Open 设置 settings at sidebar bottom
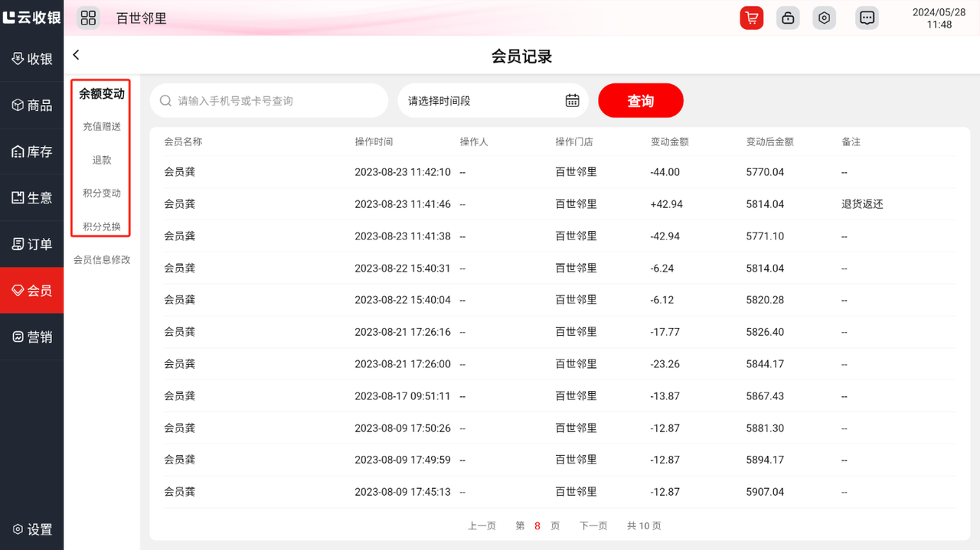 tap(32, 529)
